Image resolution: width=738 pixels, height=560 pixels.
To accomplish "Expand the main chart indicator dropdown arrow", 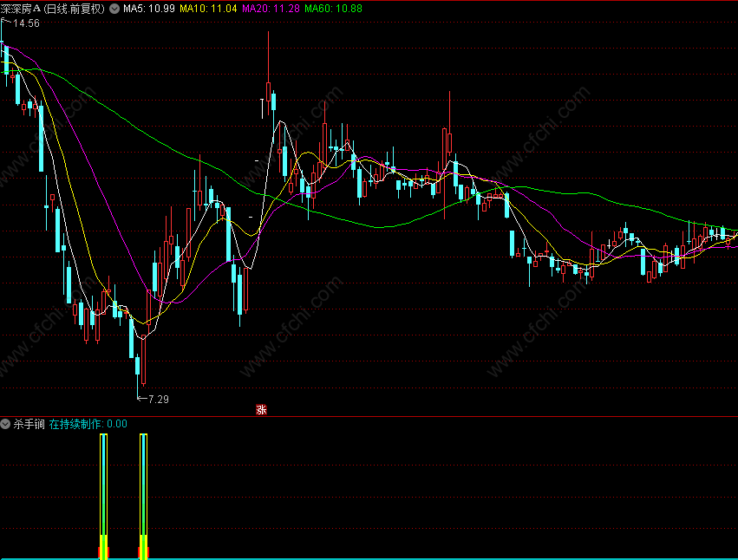I will click(x=114, y=9).
